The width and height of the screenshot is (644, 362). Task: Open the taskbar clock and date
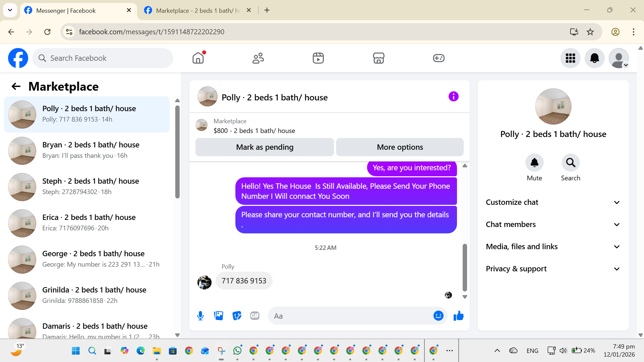pyautogui.click(x=619, y=351)
